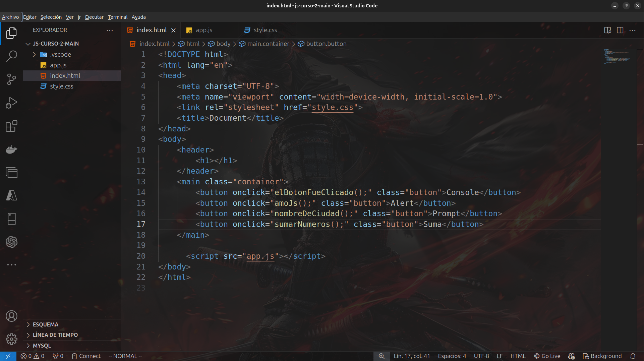Click the -- NORMAL -- Vim mode indicator
Viewport: 644px width, 361px height.
tap(125, 356)
